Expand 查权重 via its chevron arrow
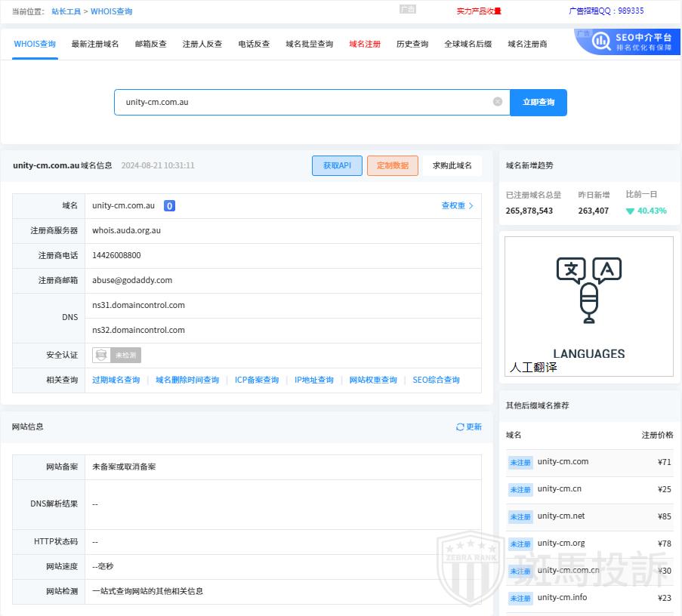 tap(471, 205)
